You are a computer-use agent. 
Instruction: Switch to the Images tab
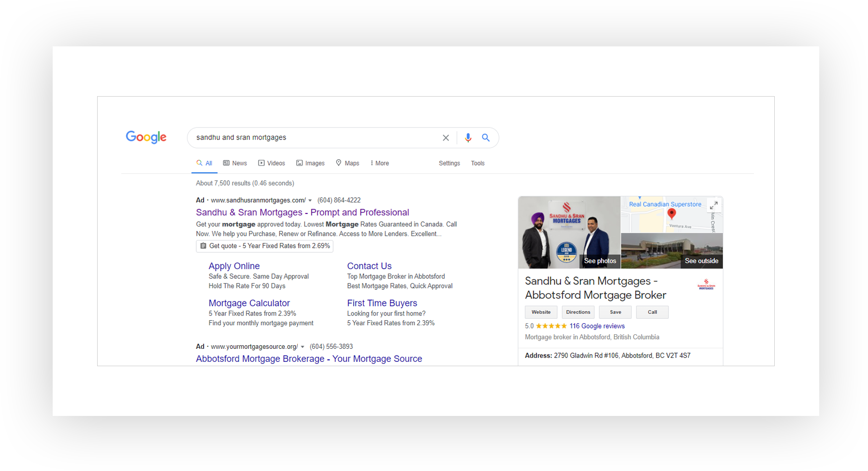(x=310, y=163)
